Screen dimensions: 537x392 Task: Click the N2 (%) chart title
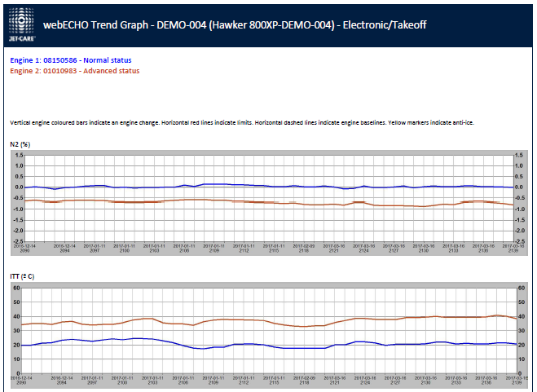[x=20, y=144]
